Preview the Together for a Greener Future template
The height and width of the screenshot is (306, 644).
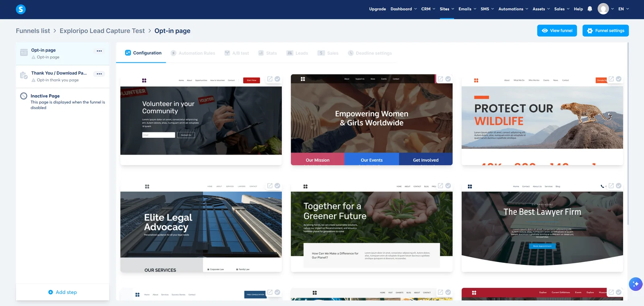440,186
